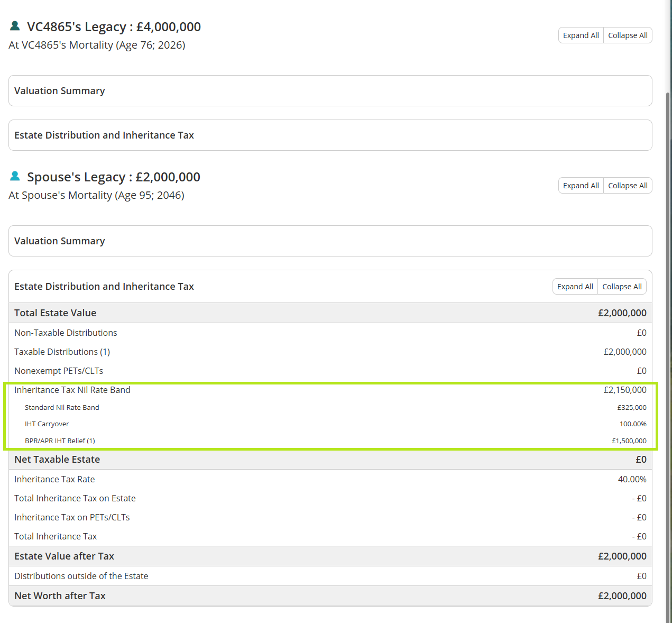The height and width of the screenshot is (623, 672).
Task: Collapse All sections for Spouse's Legacy
Action: [x=628, y=186]
